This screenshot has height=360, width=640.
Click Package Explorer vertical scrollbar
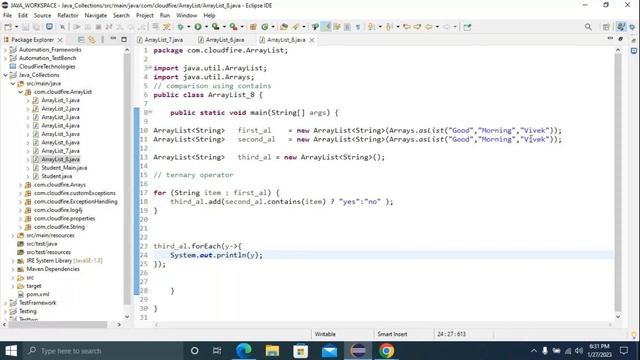coord(127,180)
